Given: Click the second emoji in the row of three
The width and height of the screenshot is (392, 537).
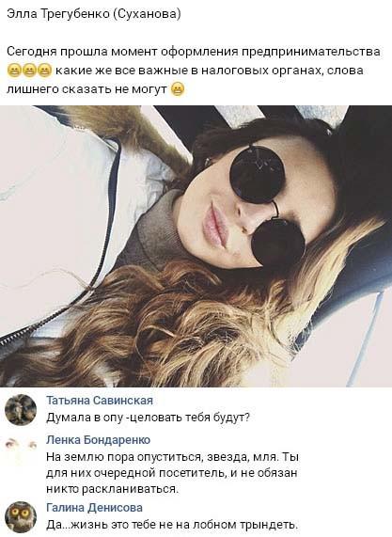Looking at the screenshot, I should click(29, 71).
